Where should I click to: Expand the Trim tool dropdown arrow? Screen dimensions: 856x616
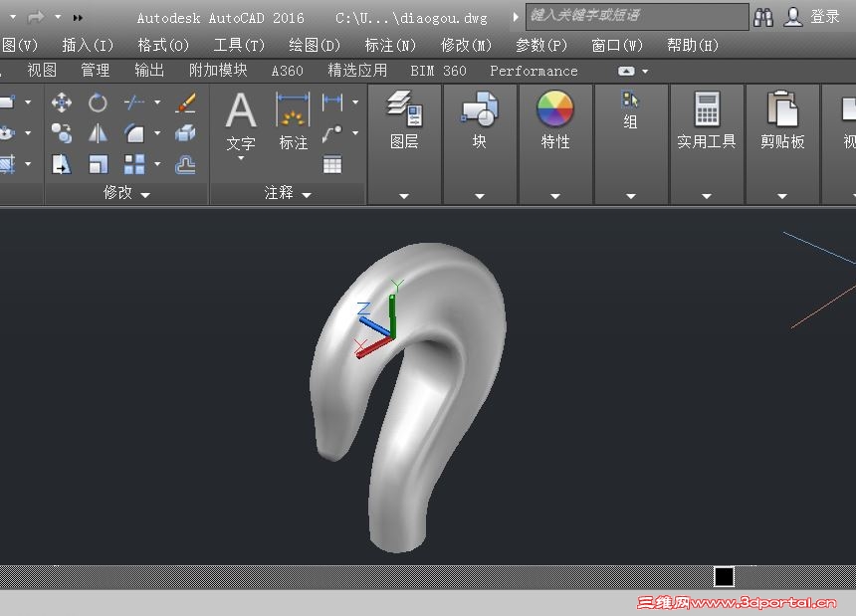(157, 103)
